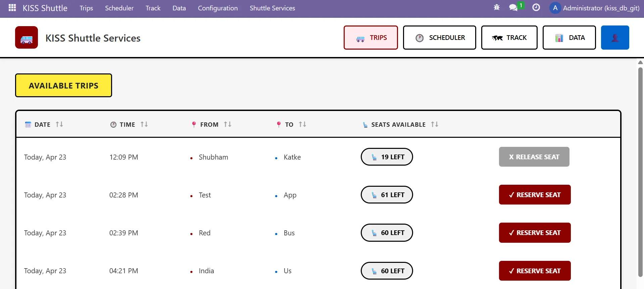Open the Scheduler menu

pos(119,8)
